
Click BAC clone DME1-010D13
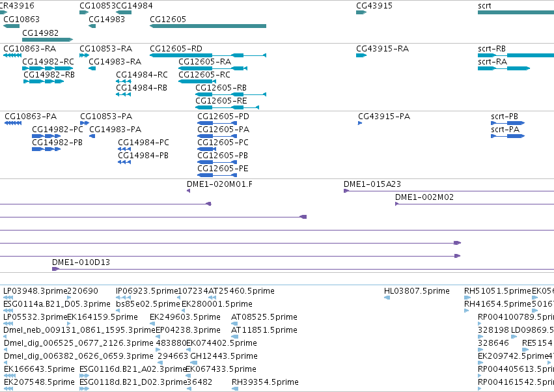[303, 269]
